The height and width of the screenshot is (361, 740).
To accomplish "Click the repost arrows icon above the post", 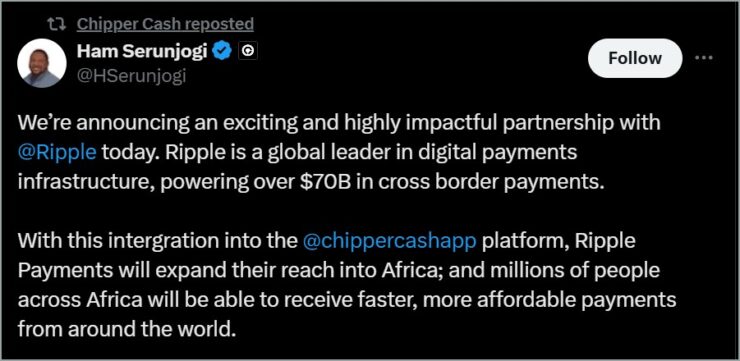I will [57, 24].
